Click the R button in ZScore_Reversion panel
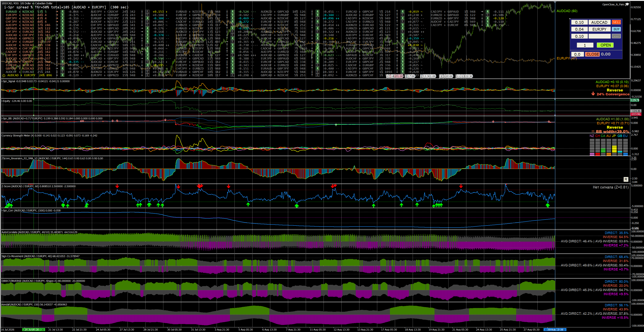 click(x=625, y=179)
